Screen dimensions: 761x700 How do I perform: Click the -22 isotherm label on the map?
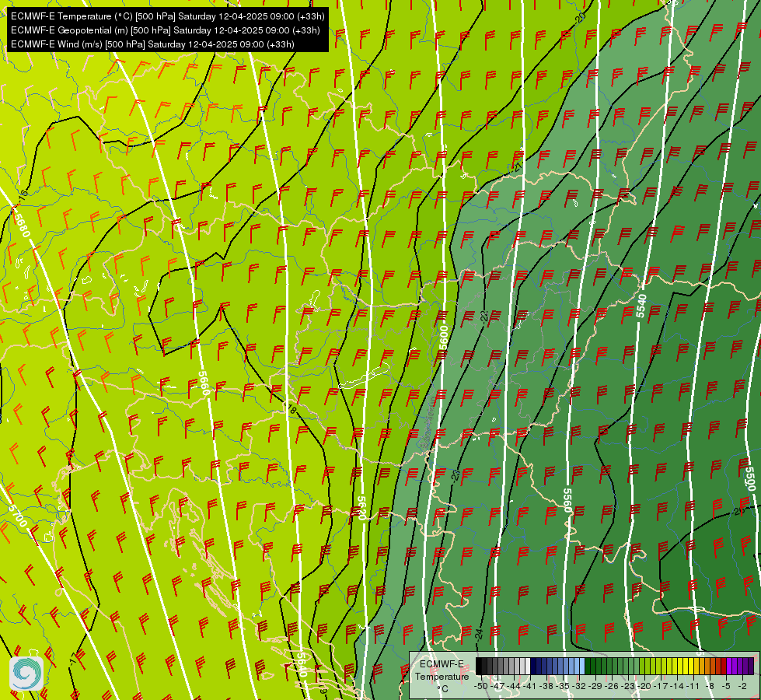483,317
